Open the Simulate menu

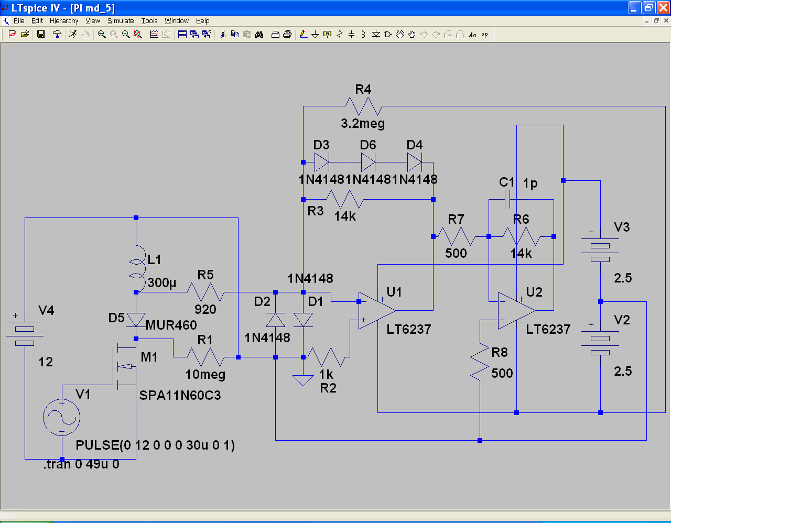(x=121, y=21)
